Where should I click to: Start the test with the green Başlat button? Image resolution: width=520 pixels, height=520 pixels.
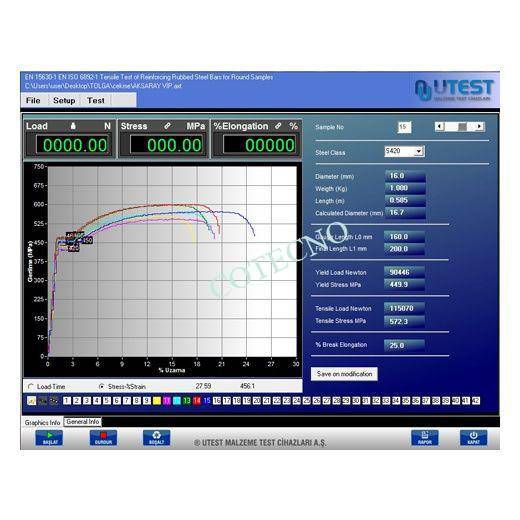(x=49, y=438)
